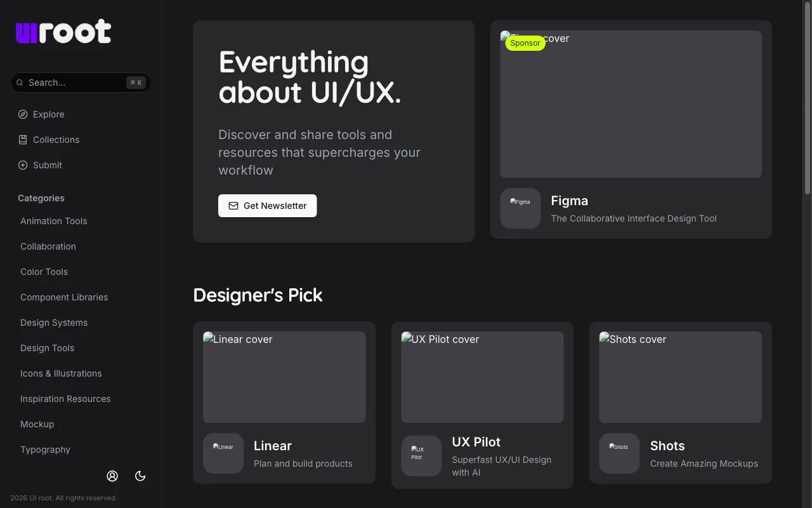Click the Designer's Pick heading
This screenshot has height=508, width=812.
point(258,295)
